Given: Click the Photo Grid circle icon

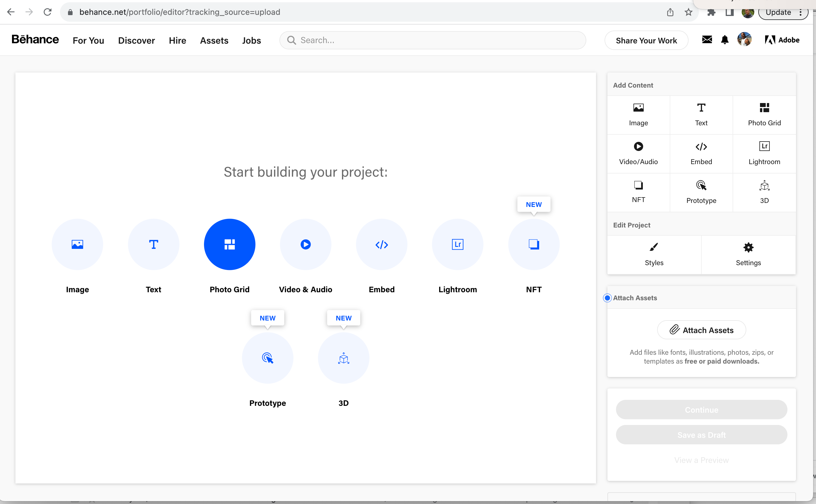Looking at the screenshot, I should (229, 244).
